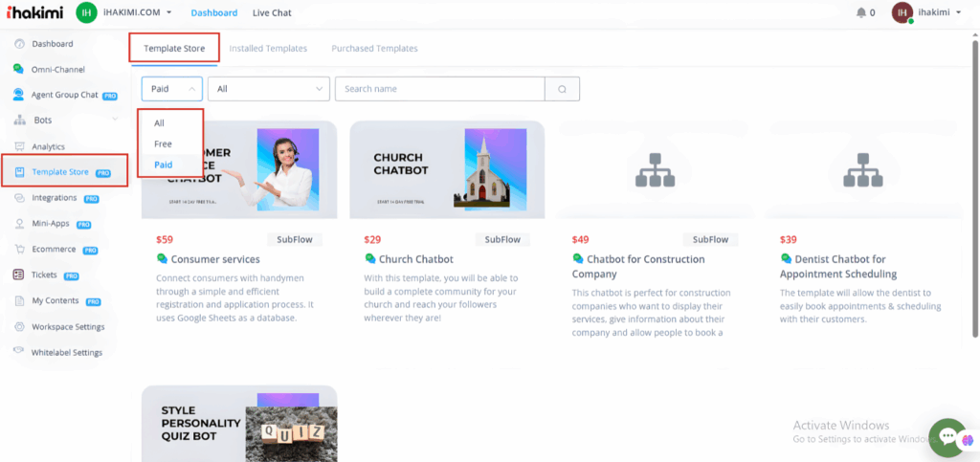This screenshot has width=980, height=462.
Task: Click the Omni-Channel sidebar icon
Action: tap(19, 70)
